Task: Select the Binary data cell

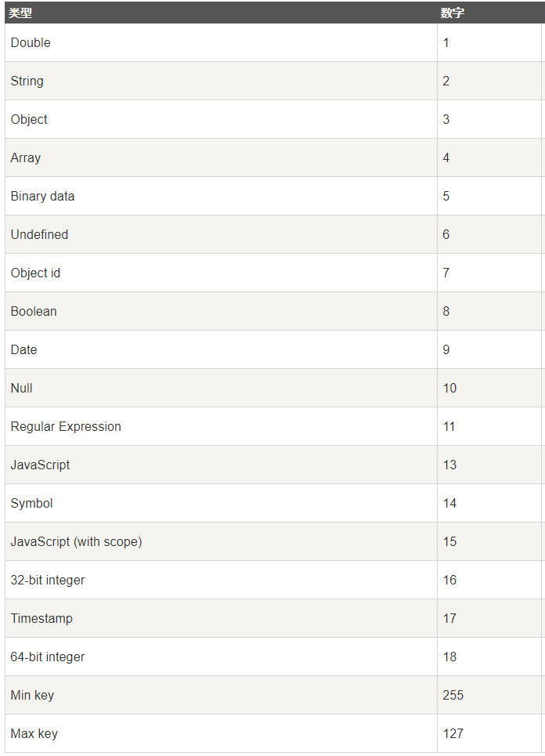Action: pos(43,196)
